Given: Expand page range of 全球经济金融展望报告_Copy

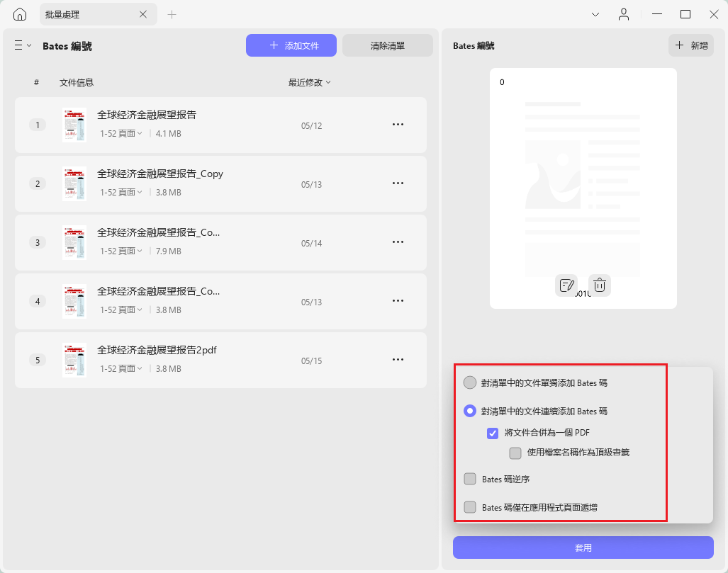Looking at the screenshot, I should coord(121,192).
